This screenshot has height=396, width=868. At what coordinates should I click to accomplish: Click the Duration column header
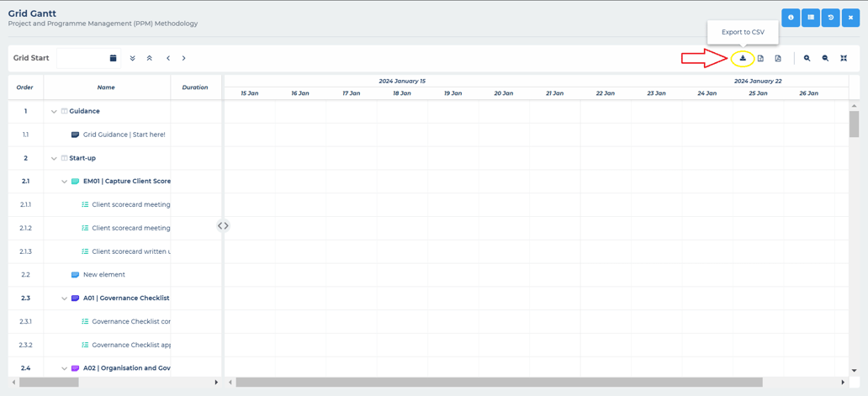(195, 87)
